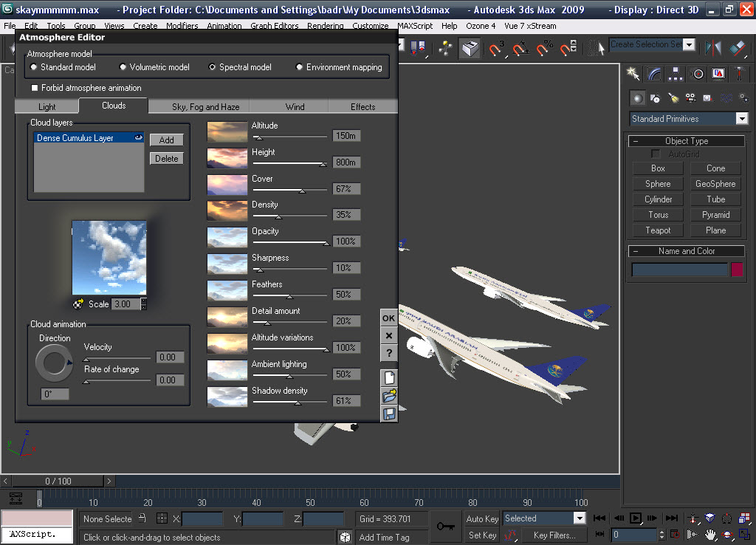Click the cloud Scale spinner arrows

coord(144,304)
